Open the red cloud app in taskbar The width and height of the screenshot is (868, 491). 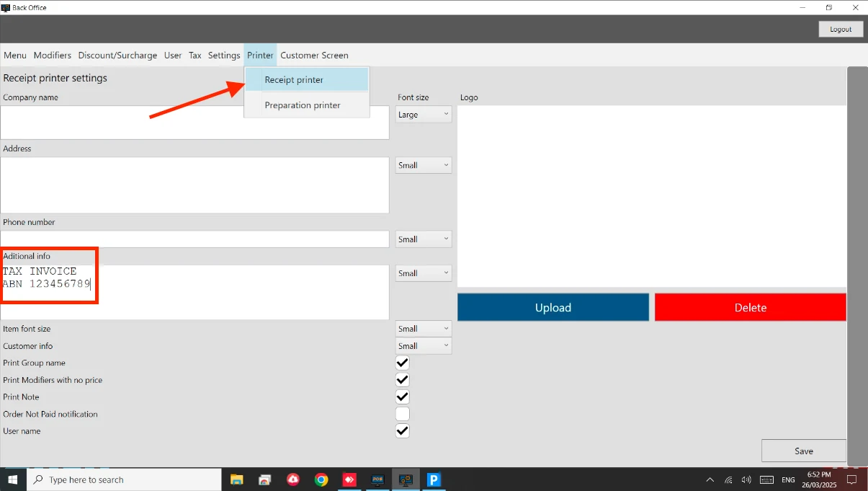[293, 479]
